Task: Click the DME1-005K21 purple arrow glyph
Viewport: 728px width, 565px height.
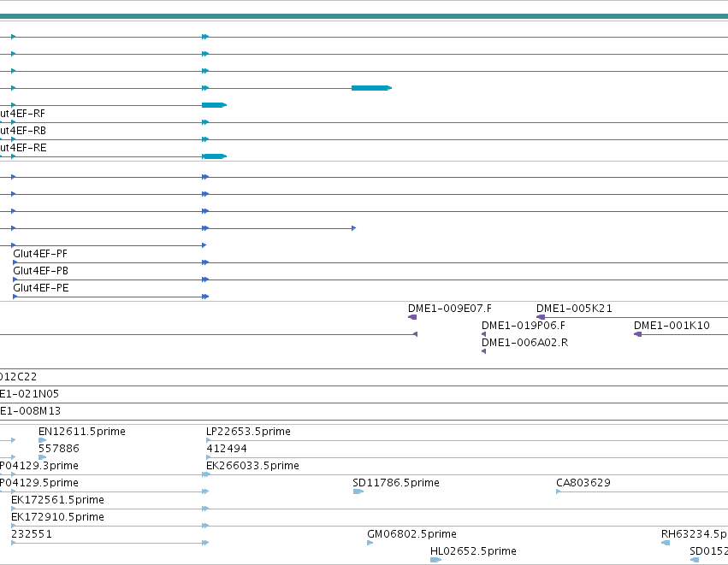Action: tap(541, 317)
